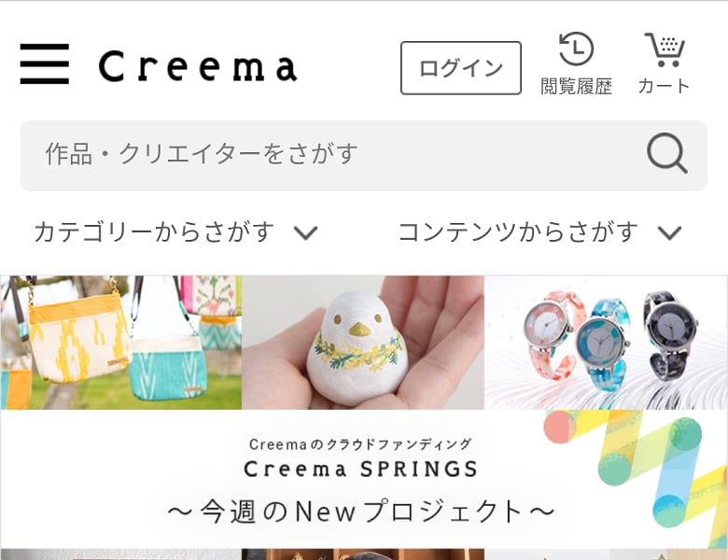The image size is (728, 560).
Task: Click Creemaのクラウドファンディング text
Action: (x=361, y=444)
